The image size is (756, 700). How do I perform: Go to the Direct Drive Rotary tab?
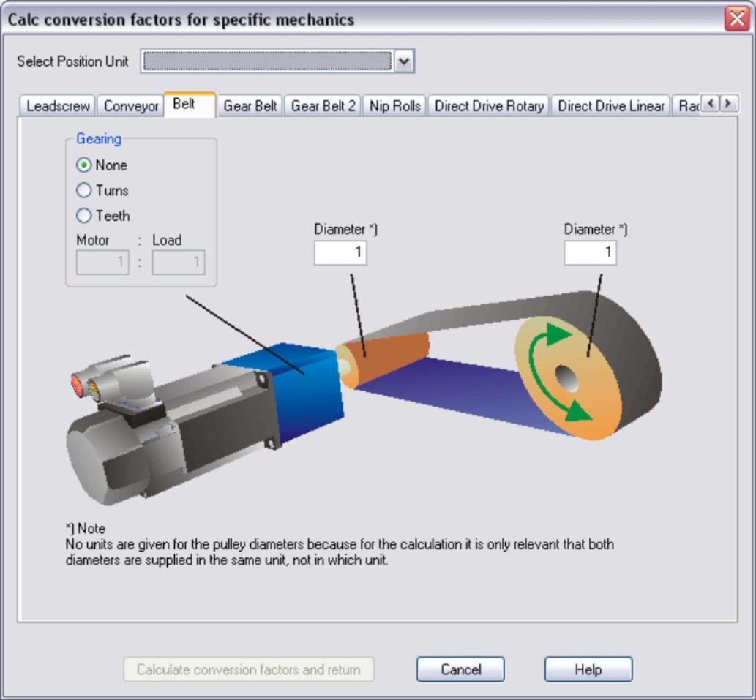[489, 106]
